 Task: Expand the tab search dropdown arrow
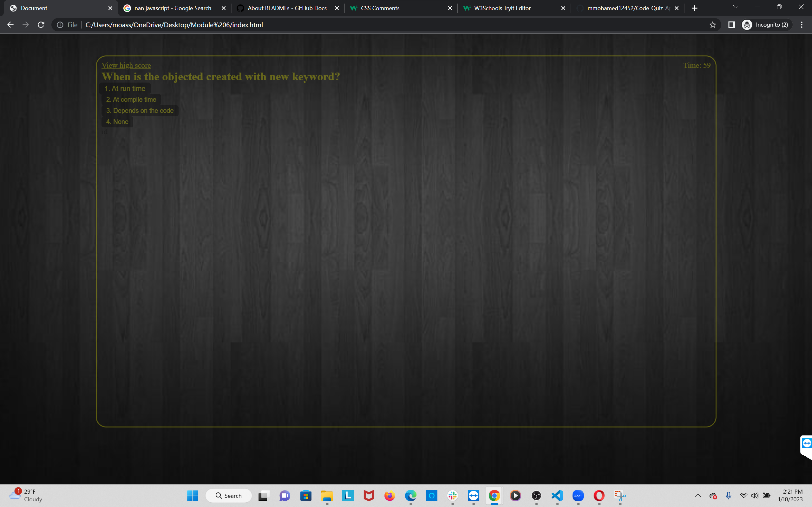click(736, 7)
